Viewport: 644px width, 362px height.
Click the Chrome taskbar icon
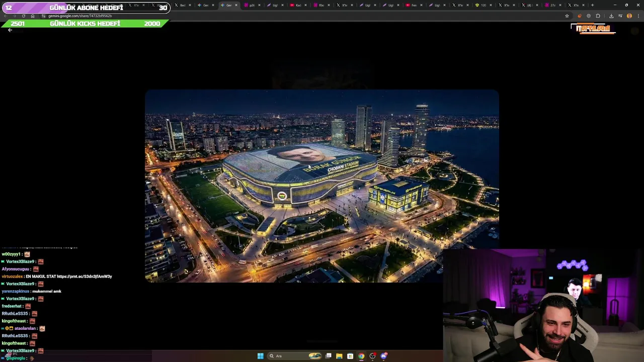pyautogui.click(x=361, y=356)
